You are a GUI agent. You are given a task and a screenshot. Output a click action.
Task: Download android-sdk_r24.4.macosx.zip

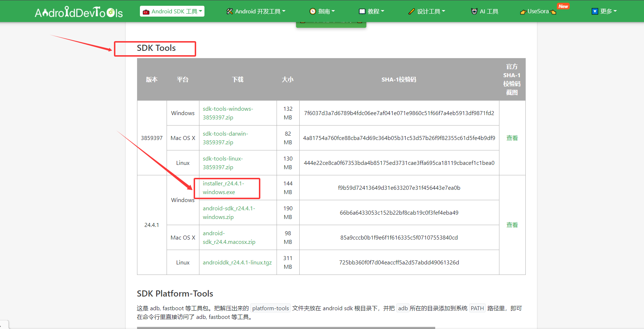point(229,237)
